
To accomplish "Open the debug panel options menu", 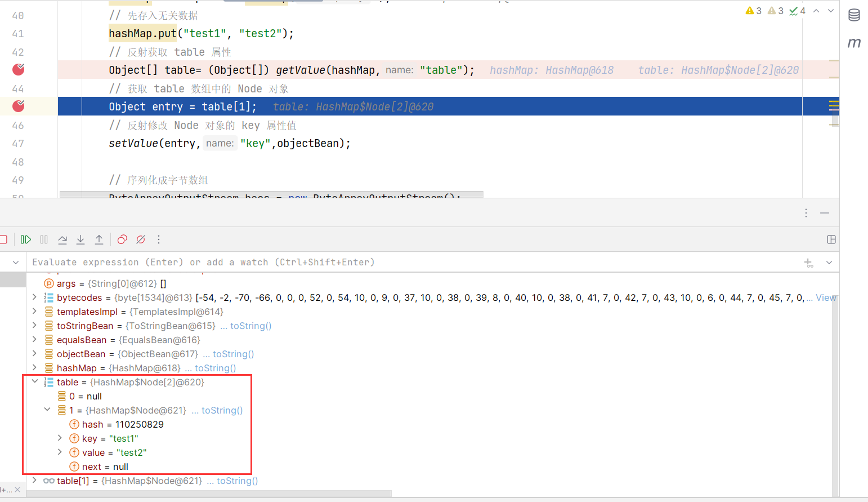I will 806,213.
